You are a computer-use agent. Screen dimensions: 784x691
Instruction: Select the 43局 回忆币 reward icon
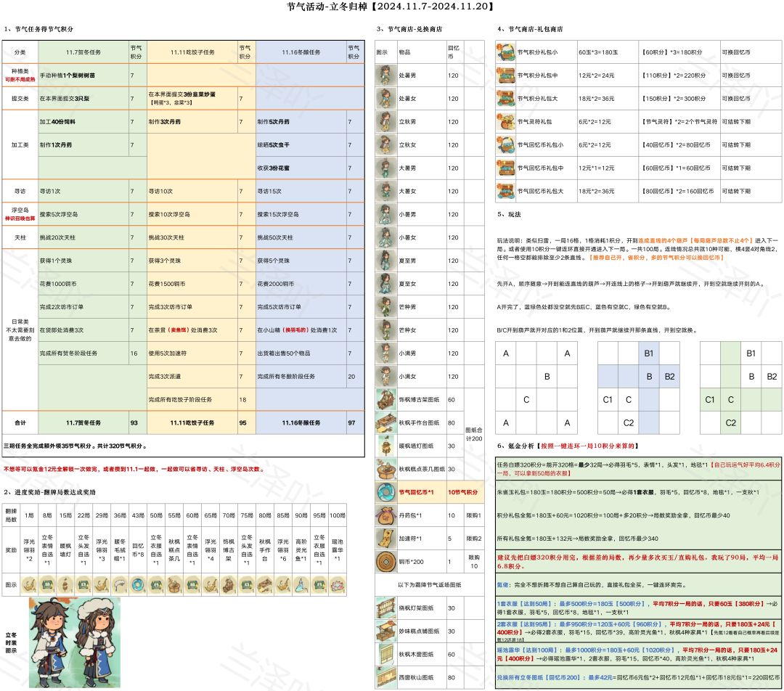coord(138,584)
